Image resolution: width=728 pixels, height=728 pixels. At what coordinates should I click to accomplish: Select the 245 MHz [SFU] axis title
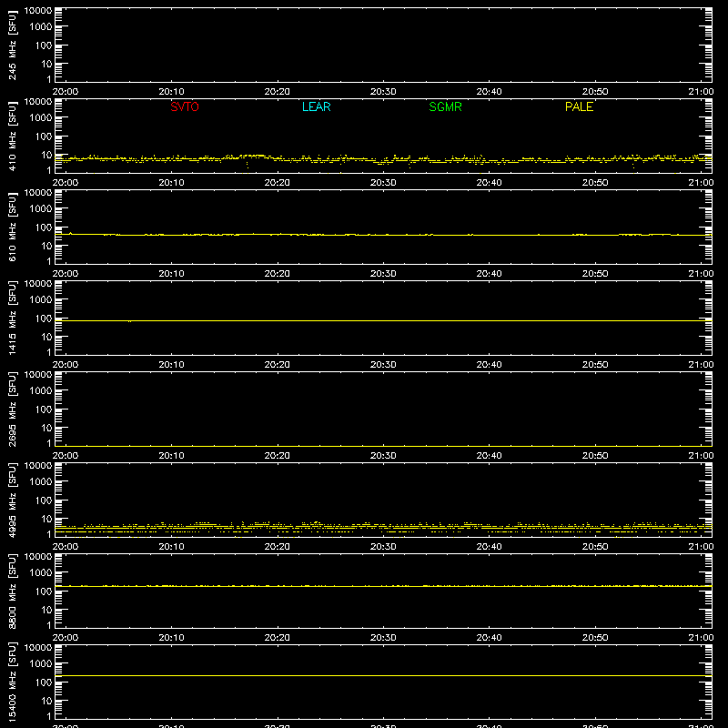(x=12, y=45)
